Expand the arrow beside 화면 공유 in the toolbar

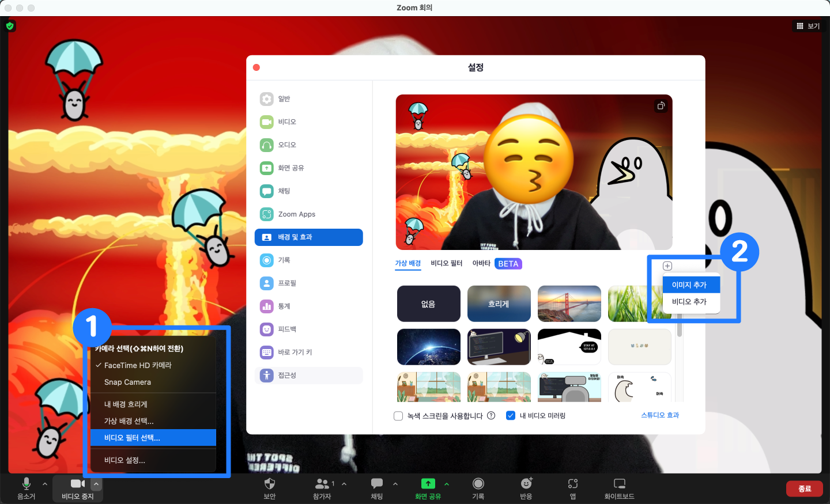[x=447, y=484]
